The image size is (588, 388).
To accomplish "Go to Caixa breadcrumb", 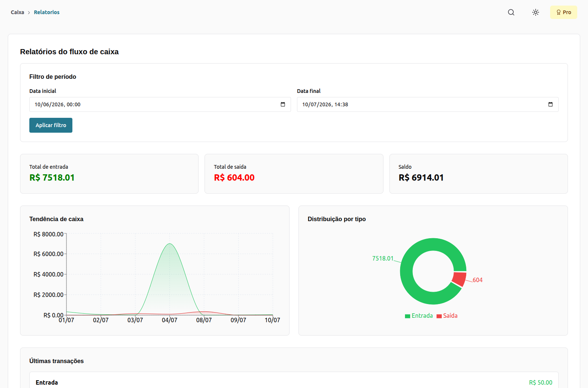I will 17,12.
